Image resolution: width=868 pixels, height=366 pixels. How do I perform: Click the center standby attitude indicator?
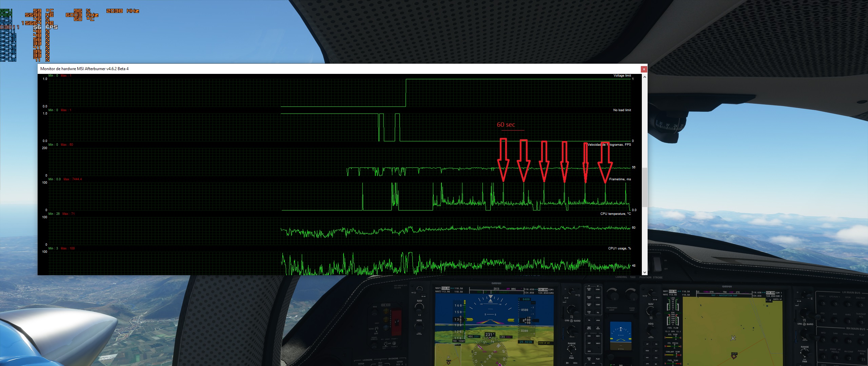(x=620, y=336)
